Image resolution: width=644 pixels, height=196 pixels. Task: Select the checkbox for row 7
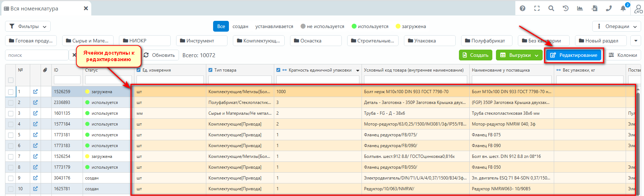pos(11,156)
